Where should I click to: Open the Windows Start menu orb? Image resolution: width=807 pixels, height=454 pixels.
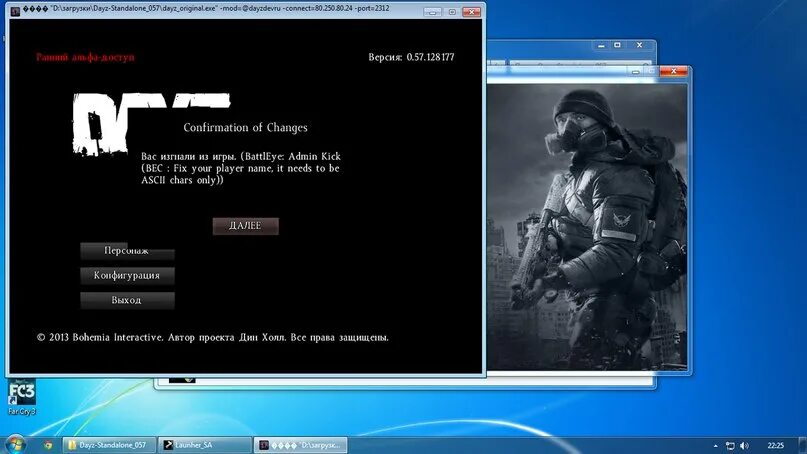pyautogui.click(x=15, y=445)
